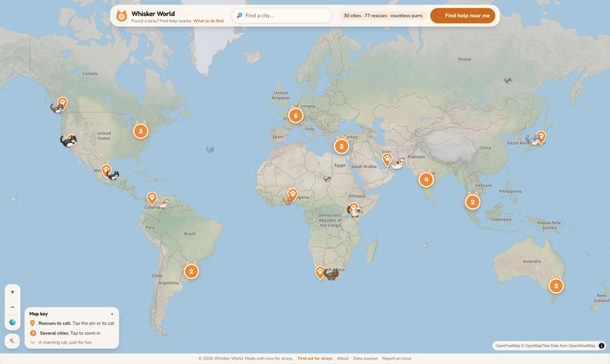Open the About footer link

click(x=343, y=359)
